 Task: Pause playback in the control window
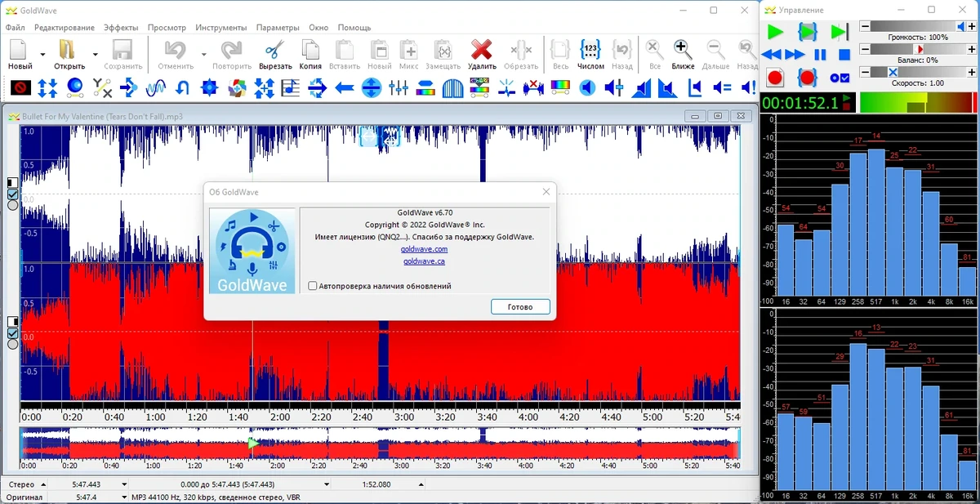pyautogui.click(x=821, y=55)
